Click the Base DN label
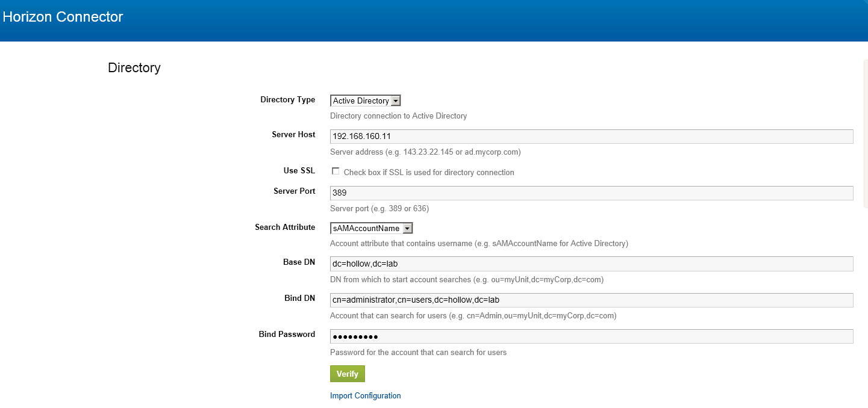This screenshot has width=868, height=408. (299, 262)
